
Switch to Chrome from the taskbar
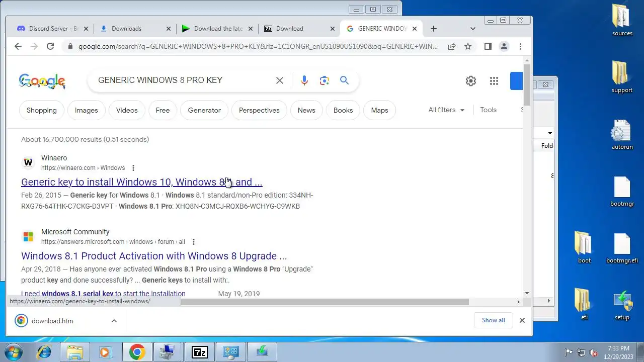pos(137,352)
